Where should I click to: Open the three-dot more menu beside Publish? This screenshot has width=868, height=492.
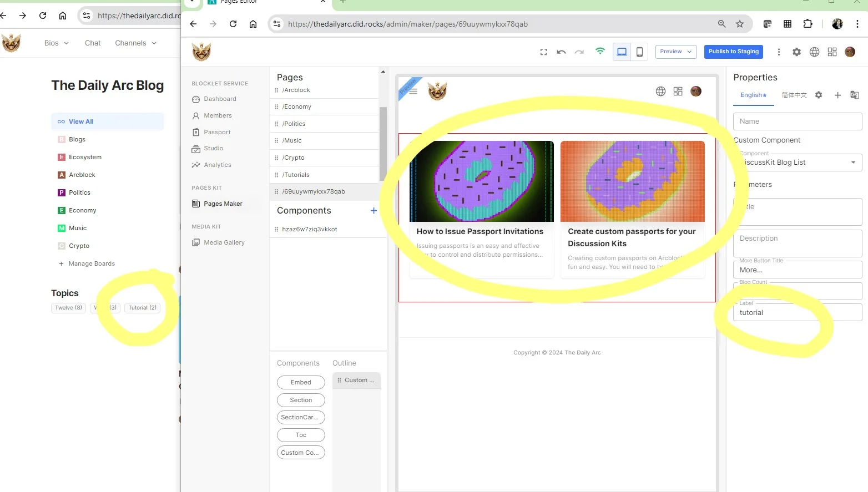point(779,52)
